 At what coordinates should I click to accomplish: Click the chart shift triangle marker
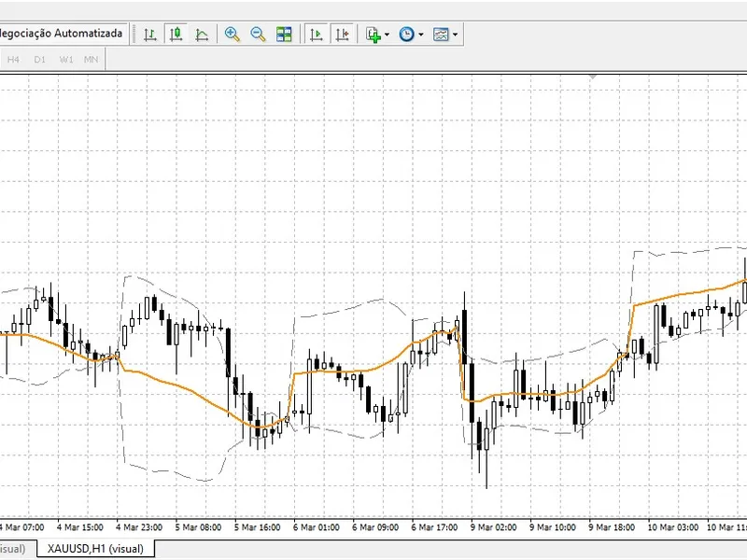[x=592, y=77]
